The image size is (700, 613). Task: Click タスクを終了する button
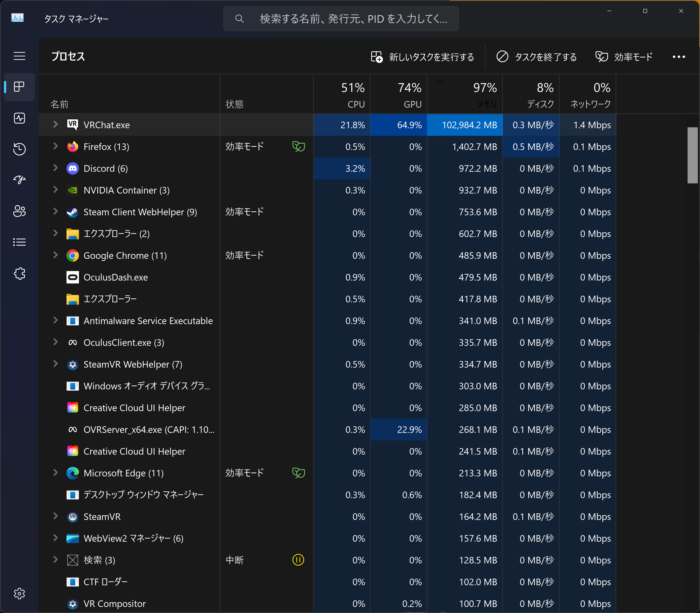pos(537,57)
